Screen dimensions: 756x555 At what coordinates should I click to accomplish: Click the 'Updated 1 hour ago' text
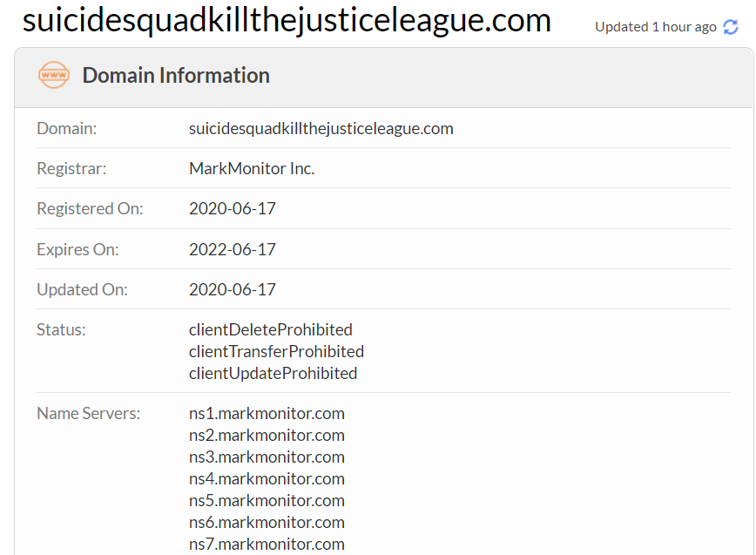tap(655, 27)
